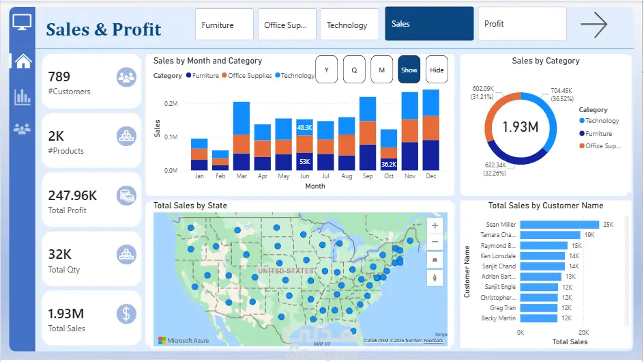Select the Profit measure button
The image size is (644, 362).
point(523,23)
